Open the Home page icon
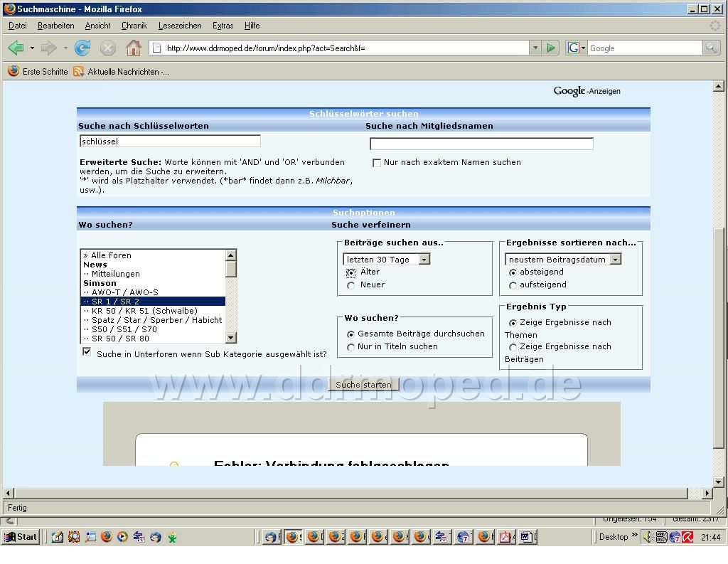Screen dimensions: 728x564 click(133, 48)
